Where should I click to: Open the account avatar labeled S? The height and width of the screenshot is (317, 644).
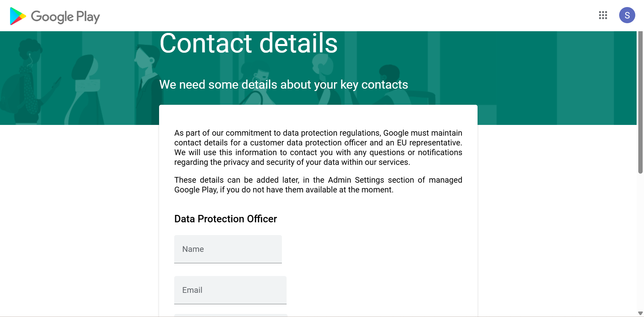click(627, 15)
